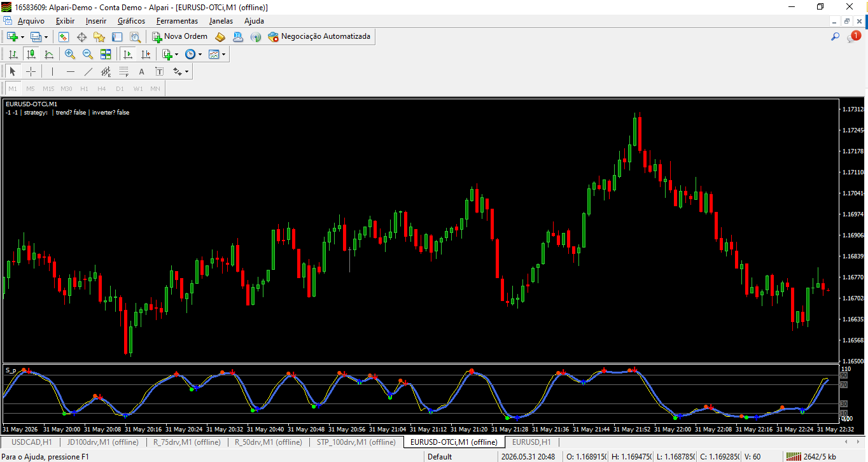Zoom out of the chart
Image resolution: width=868 pixels, height=462 pixels.
[88, 54]
